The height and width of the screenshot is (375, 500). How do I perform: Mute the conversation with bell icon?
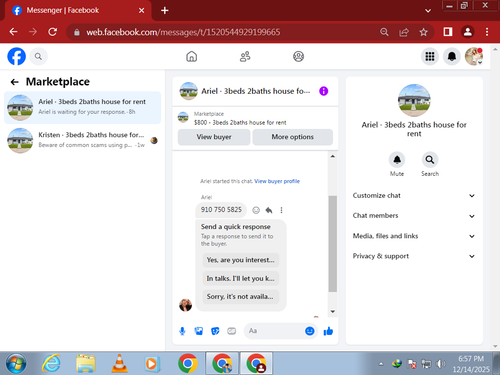(397, 160)
